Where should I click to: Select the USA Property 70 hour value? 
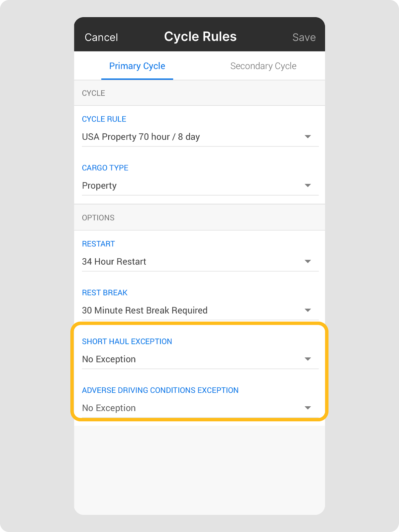click(x=141, y=137)
